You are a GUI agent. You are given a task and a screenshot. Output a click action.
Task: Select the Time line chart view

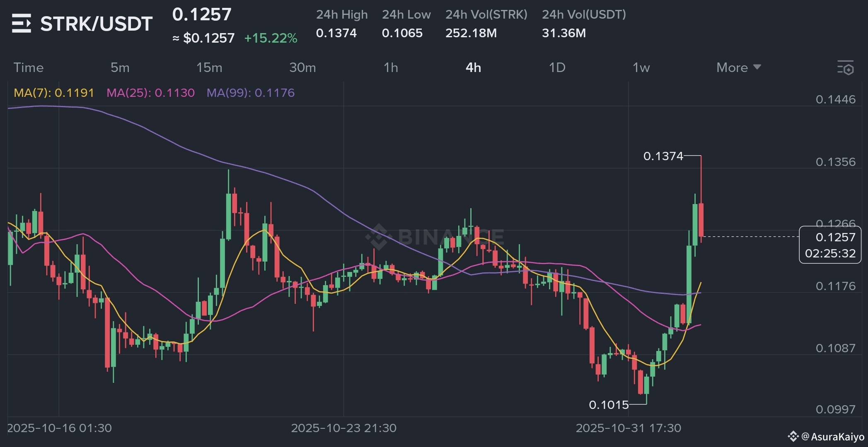(28, 67)
